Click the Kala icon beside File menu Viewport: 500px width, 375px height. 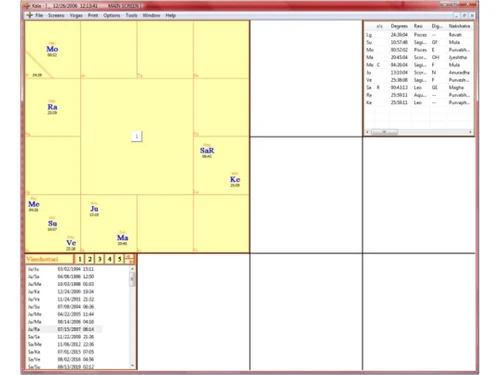tap(30, 15)
